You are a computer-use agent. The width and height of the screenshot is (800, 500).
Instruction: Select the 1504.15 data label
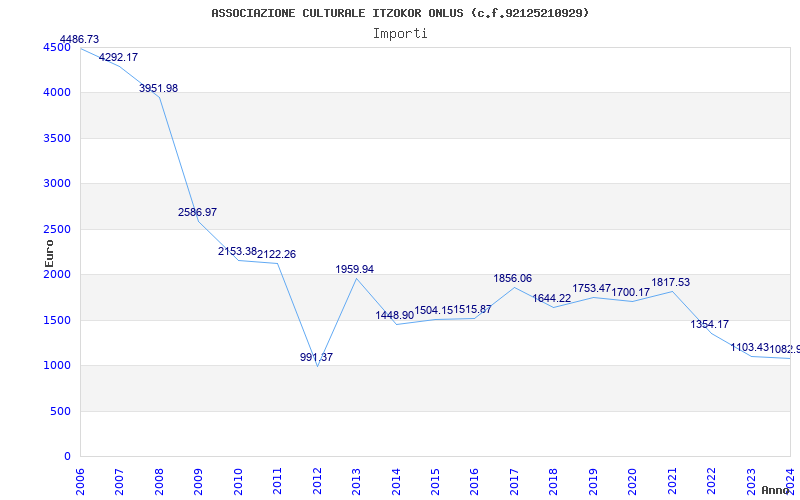coord(434,310)
